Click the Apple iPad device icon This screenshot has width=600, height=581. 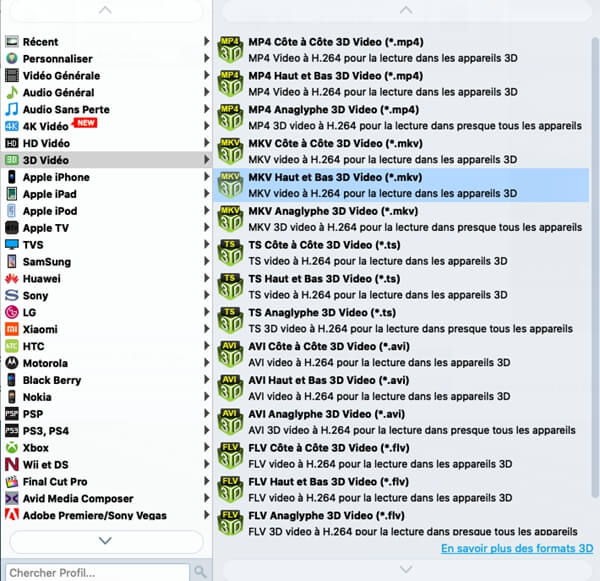tap(11, 194)
